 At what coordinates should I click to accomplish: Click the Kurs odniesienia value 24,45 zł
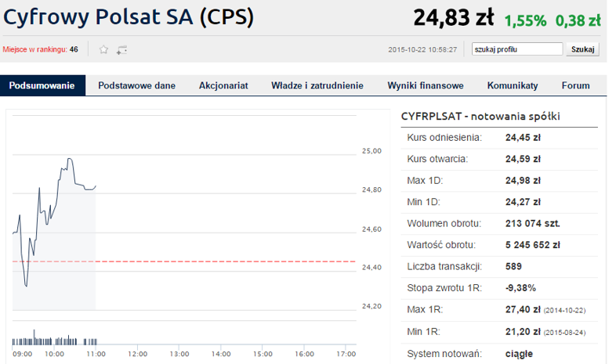point(523,138)
